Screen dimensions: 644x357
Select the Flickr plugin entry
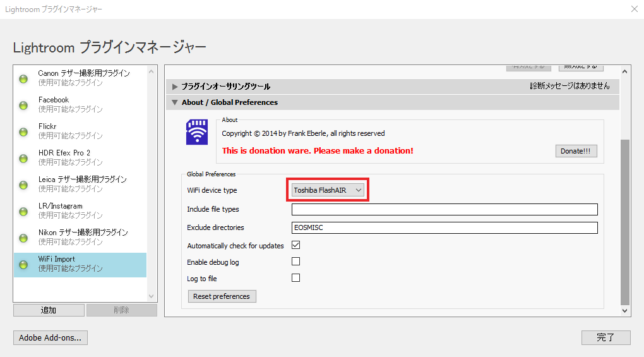80,131
